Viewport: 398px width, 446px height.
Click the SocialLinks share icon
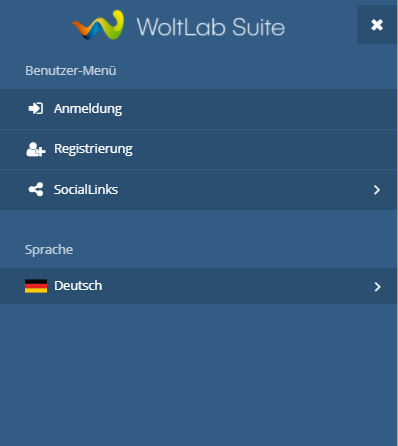36,190
